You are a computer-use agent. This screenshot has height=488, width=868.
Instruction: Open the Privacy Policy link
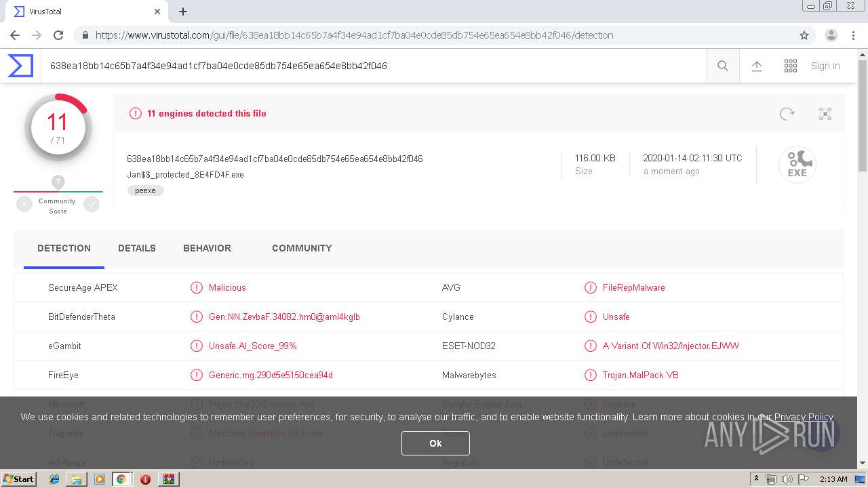804,417
